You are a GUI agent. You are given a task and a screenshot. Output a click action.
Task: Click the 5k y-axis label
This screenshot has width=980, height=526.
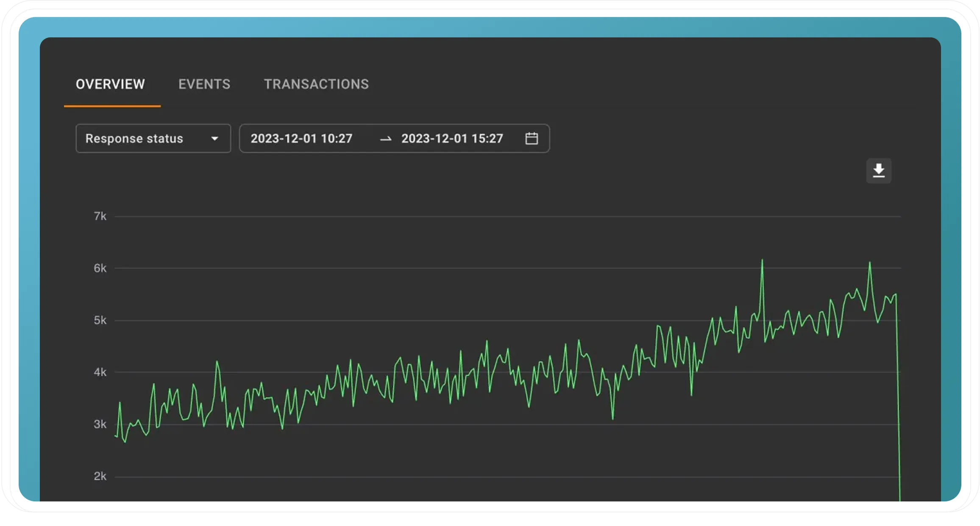pos(100,320)
